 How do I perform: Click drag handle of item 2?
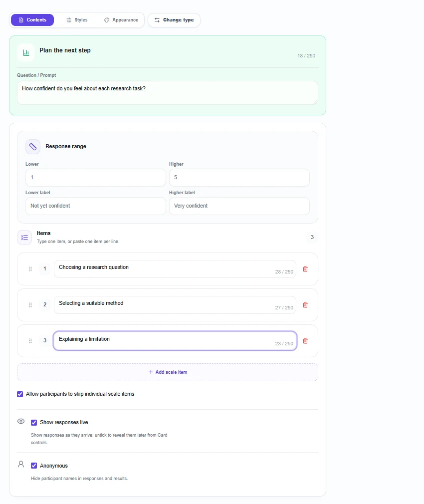click(x=30, y=305)
